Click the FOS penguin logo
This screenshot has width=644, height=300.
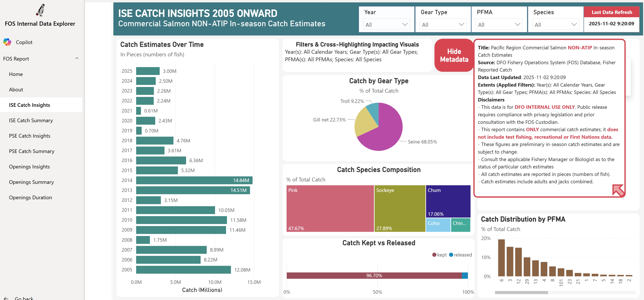point(41,10)
